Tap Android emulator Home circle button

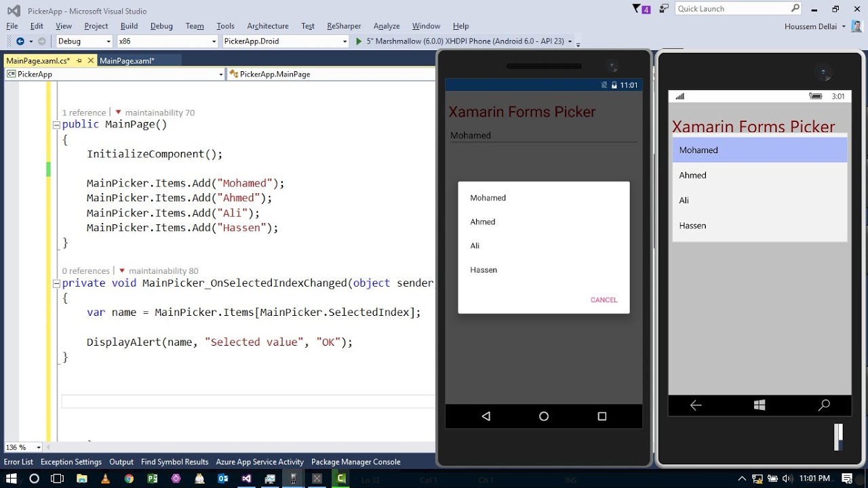[544, 416]
